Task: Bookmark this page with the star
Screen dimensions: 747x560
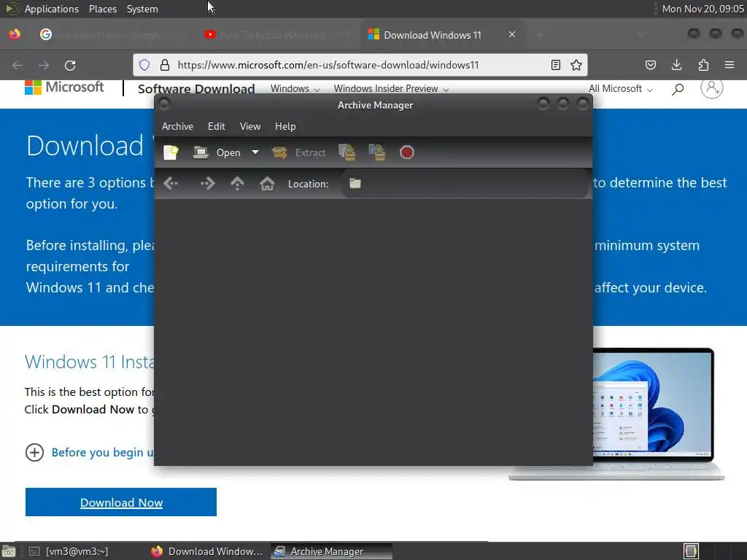Action: 576,65
